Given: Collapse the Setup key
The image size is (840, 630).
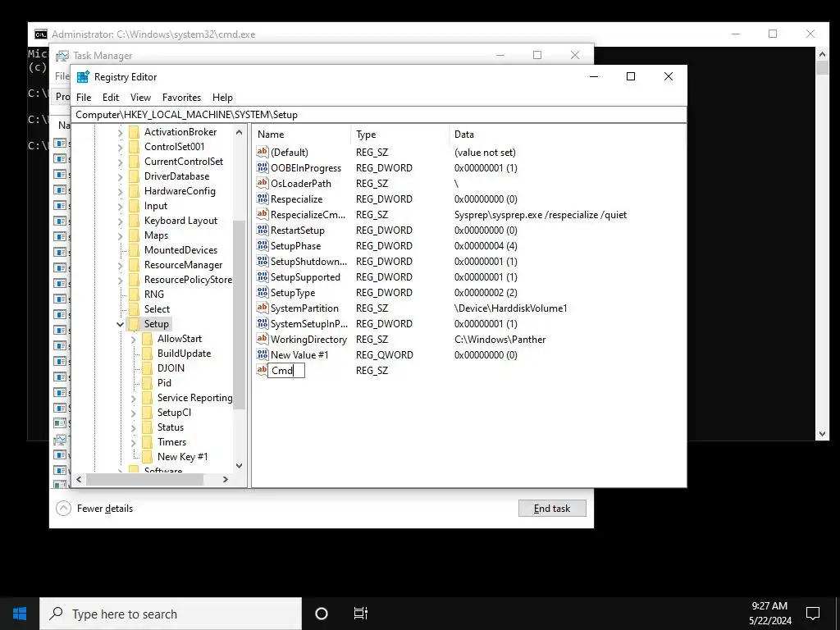Looking at the screenshot, I should [120, 324].
